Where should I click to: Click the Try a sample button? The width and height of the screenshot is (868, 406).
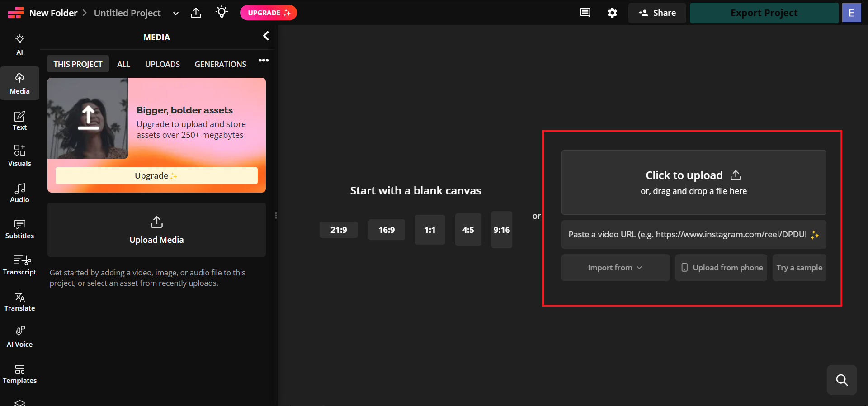(x=799, y=268)
